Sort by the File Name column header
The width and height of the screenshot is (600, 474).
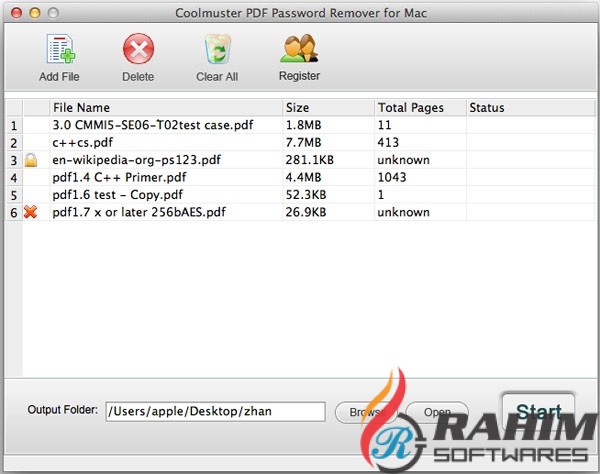pos(166,108)
